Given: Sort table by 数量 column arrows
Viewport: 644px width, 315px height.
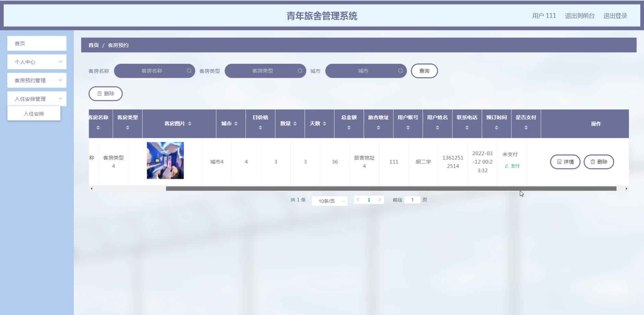Looking at the screenshot, I should pos(295,124).
